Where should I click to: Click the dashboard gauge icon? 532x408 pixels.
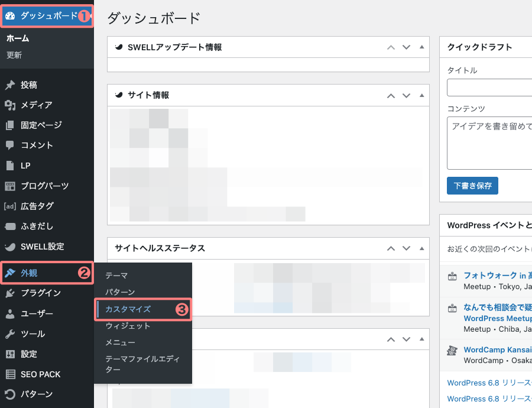click(x=10, y=15)
